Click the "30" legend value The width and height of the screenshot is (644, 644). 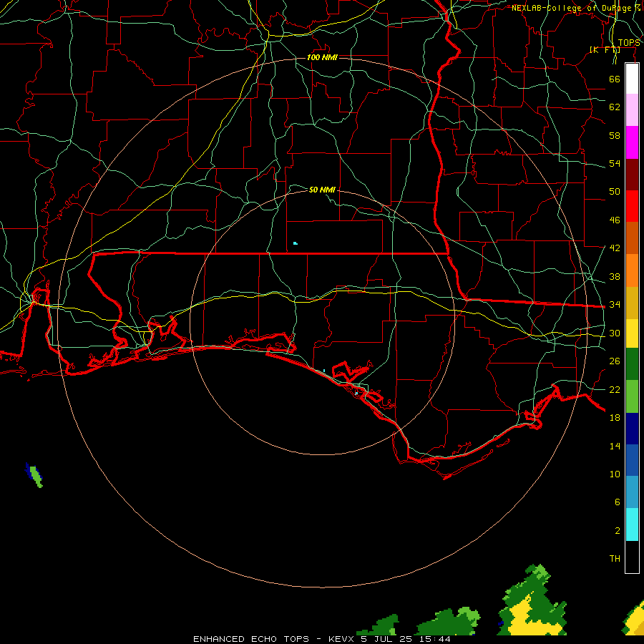(615, 333)
